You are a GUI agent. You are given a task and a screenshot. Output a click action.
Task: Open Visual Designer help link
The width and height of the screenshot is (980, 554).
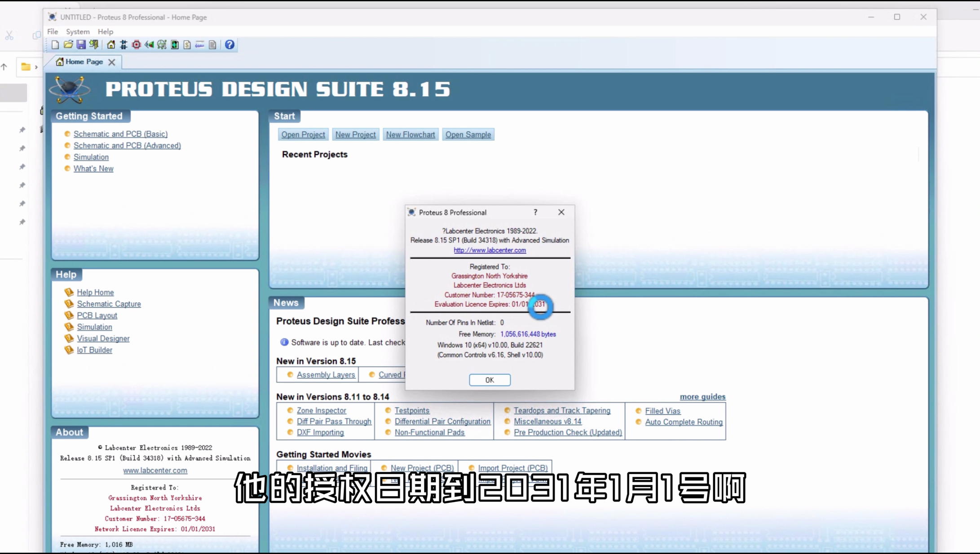(103, 339)
